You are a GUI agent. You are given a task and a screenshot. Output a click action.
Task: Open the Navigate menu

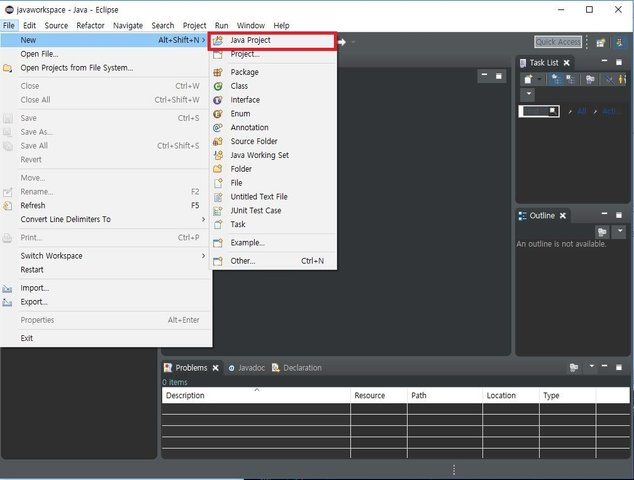[x=128, y=25]
